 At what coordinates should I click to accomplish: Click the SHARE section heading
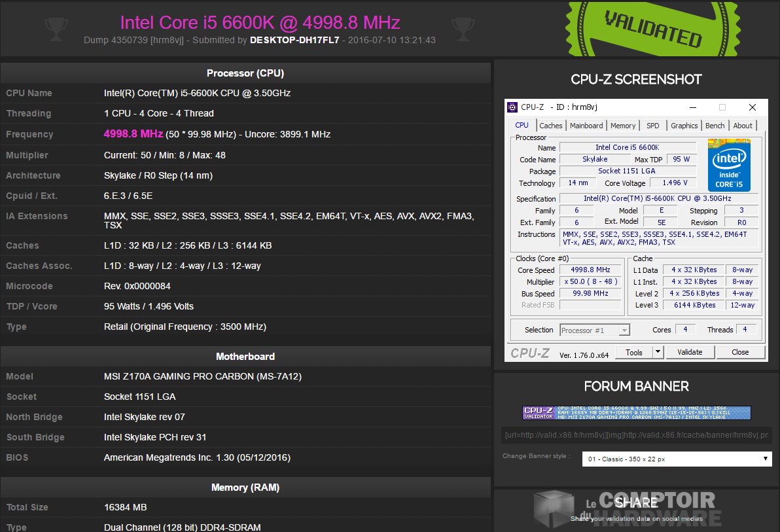(636, 503)
